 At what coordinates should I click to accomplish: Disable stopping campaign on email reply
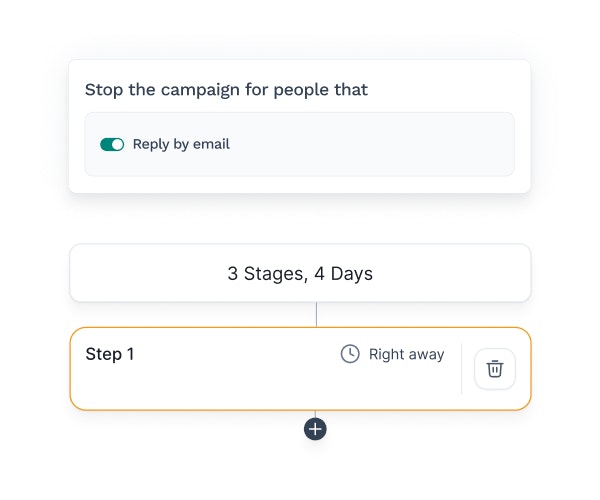click(112, 144)
